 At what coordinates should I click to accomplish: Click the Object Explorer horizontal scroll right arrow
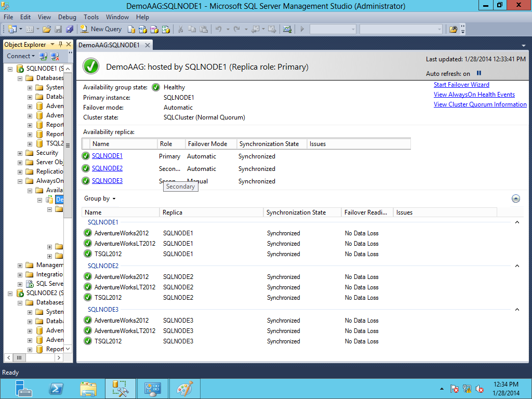[59, 357]
